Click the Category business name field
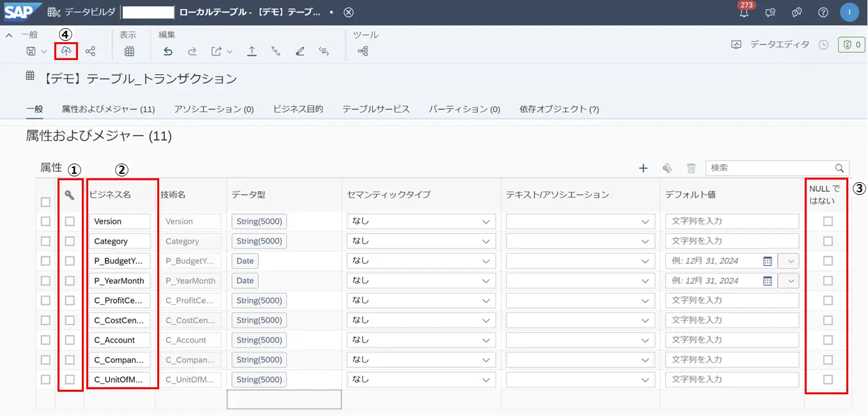868x416 pixels. (x=120, y=241)
